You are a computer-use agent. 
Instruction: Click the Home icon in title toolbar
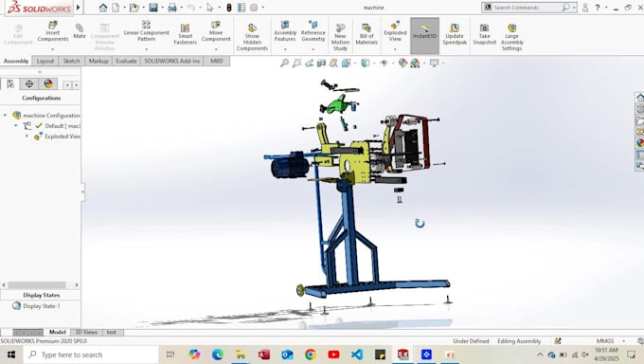tap(103, 8)
